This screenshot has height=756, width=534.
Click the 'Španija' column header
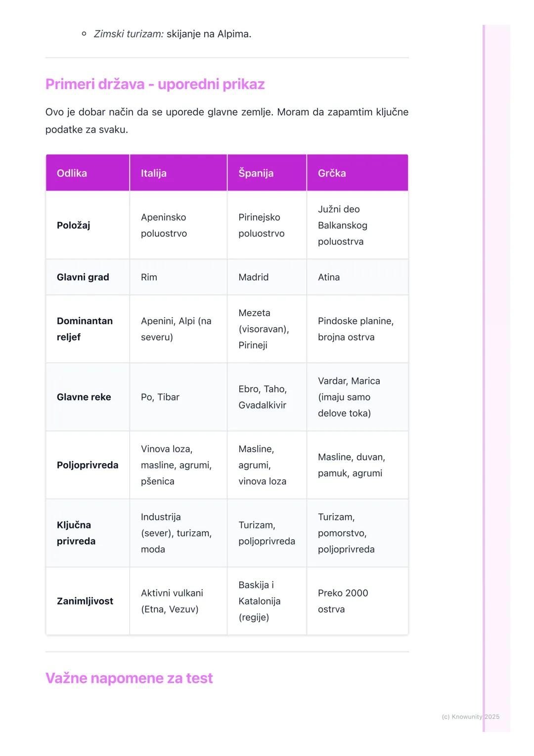click(256, 173)
